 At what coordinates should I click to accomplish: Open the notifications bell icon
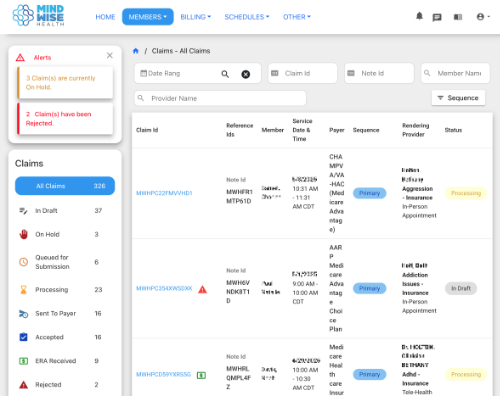[419, 16]
